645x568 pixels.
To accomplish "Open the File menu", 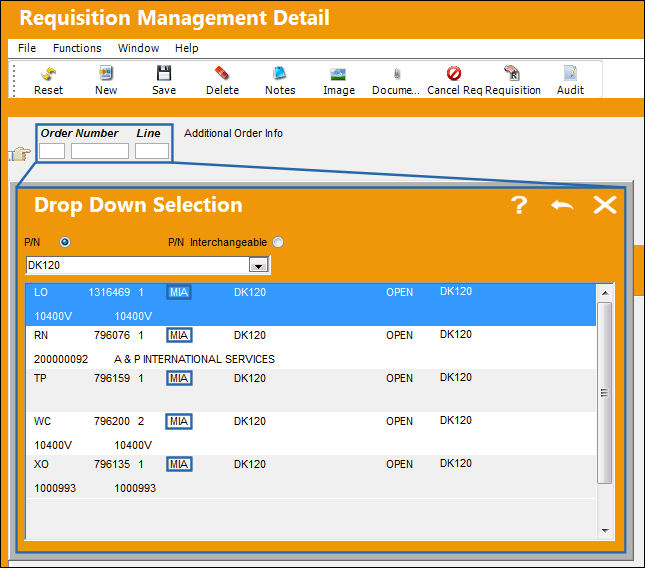I will (x=27, y=48).
